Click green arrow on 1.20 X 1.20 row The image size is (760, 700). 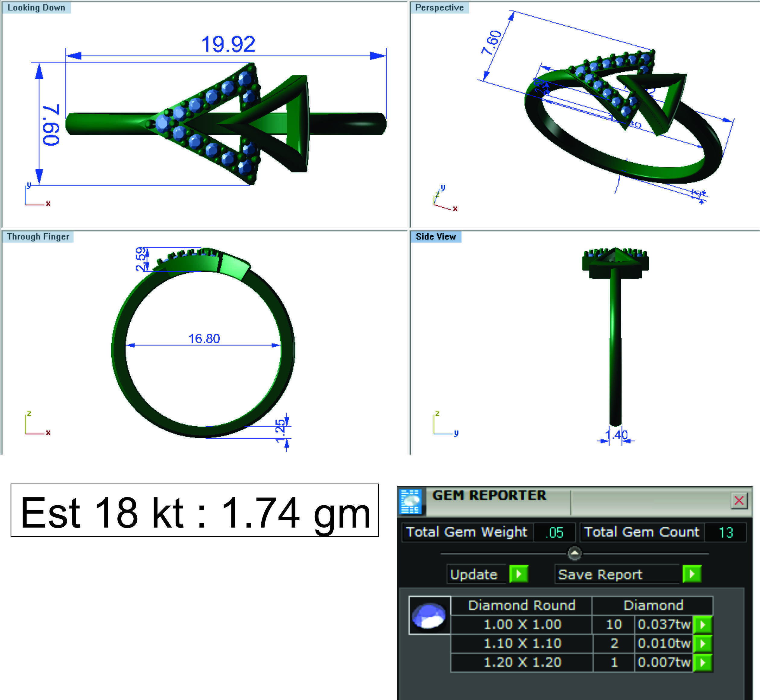pyautogui.click(x=702, y=663)
